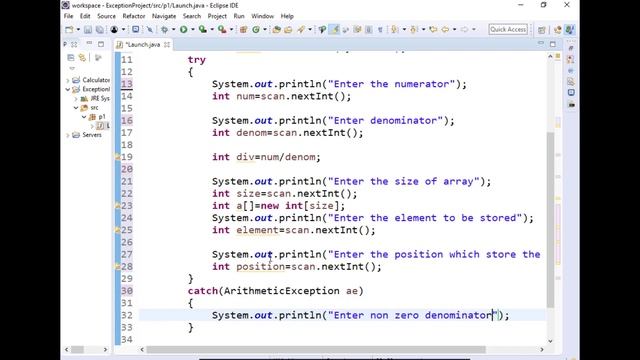
Task: Open the File menu
Action: click(x=69, y=16)
